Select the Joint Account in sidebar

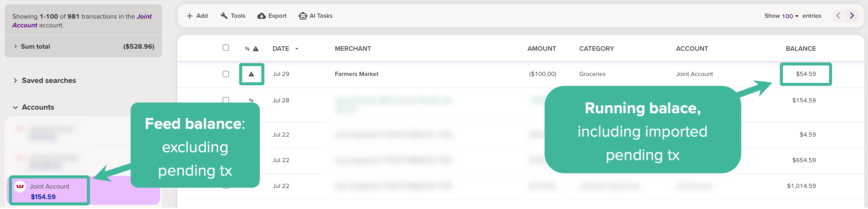(49, 191)
